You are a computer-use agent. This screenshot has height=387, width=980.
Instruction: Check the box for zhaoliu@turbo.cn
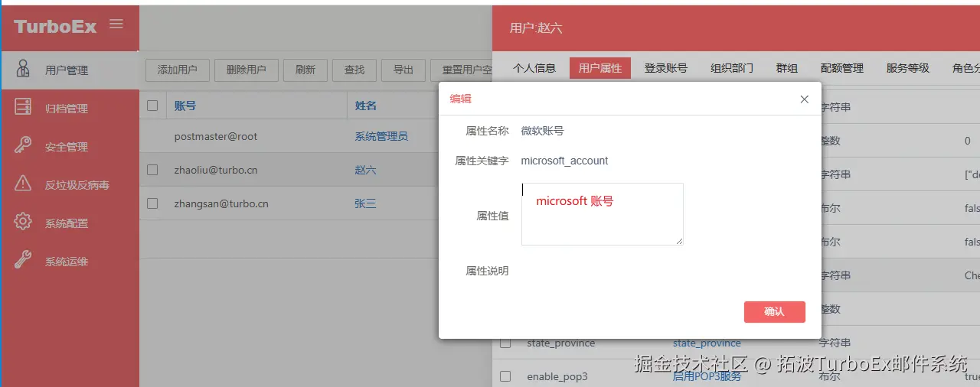pyautogui.click(x=152, y=170)
